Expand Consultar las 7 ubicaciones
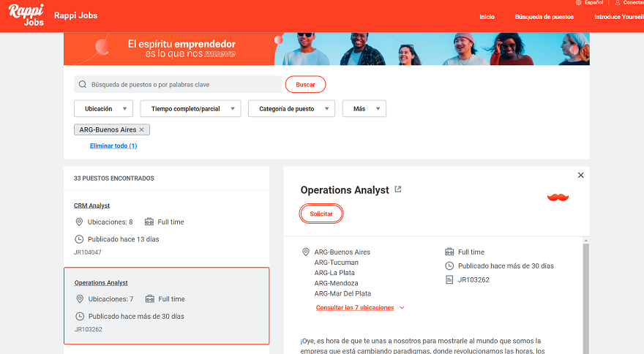 (360, 308)
